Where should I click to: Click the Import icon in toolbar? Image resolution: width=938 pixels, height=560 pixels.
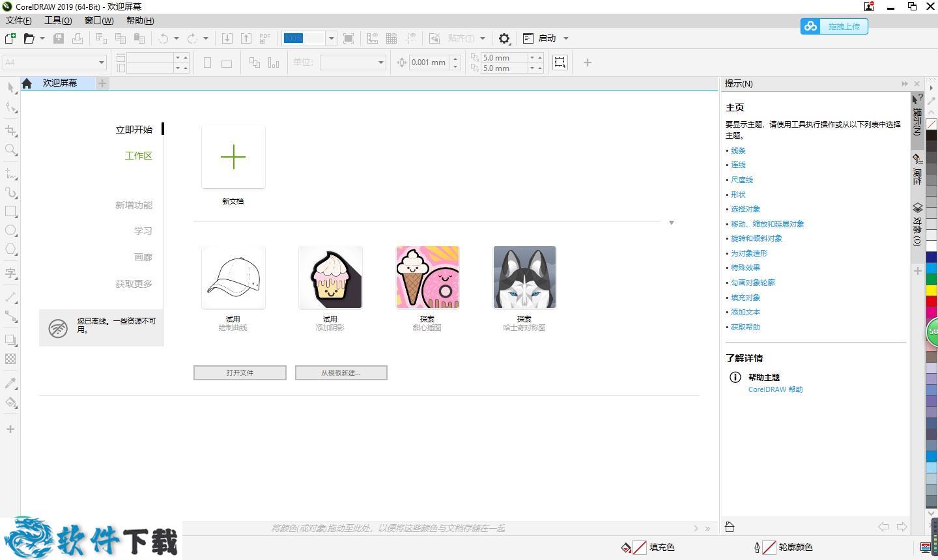pos(227,38)
